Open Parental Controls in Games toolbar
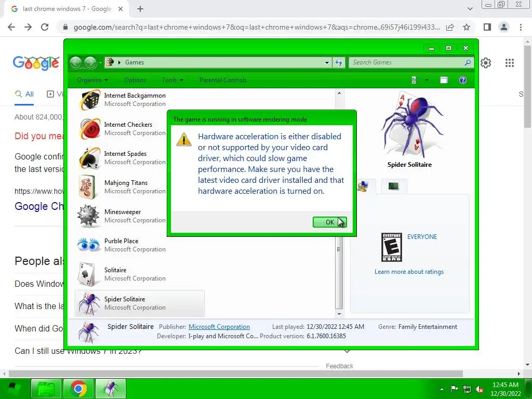This screenshot has width=532, height=399. (223, 80)
